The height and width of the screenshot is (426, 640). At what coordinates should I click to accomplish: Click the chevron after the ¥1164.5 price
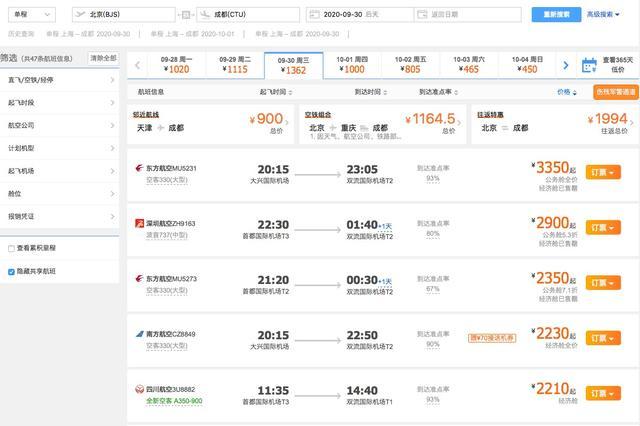coord(459,122)
